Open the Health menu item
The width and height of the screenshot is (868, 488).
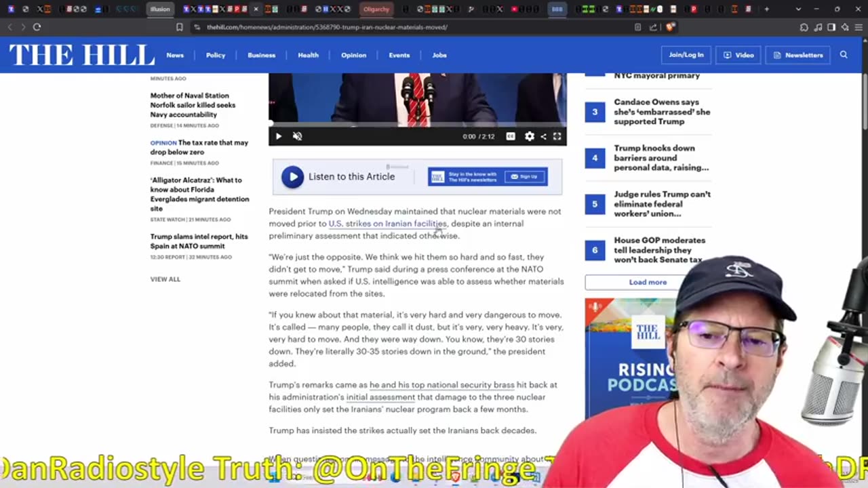(308, 55)
